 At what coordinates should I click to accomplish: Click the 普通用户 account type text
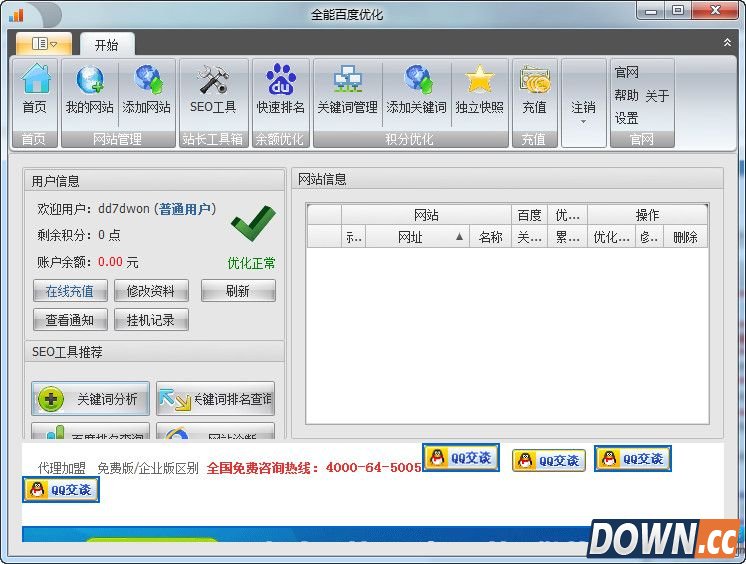tap(185, 209)
